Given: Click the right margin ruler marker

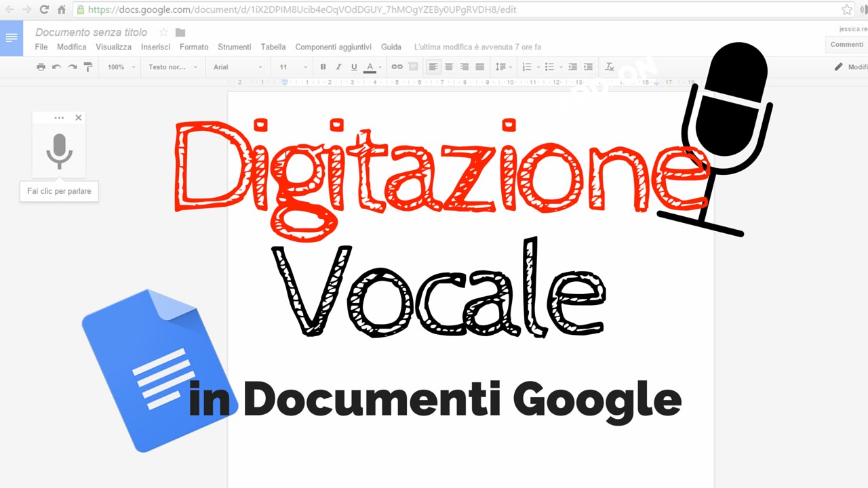Looking at the screenshot, I should click(656, 83).
